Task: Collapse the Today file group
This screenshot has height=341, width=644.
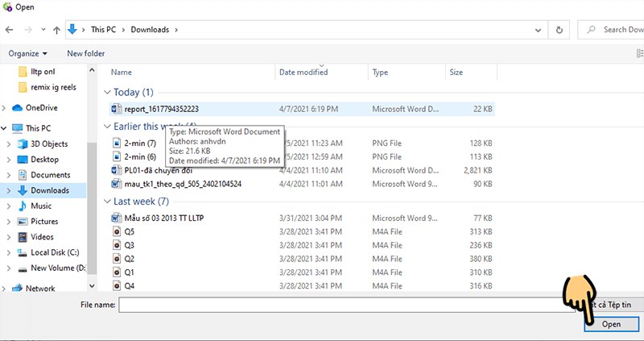Action: coord(109,92)
